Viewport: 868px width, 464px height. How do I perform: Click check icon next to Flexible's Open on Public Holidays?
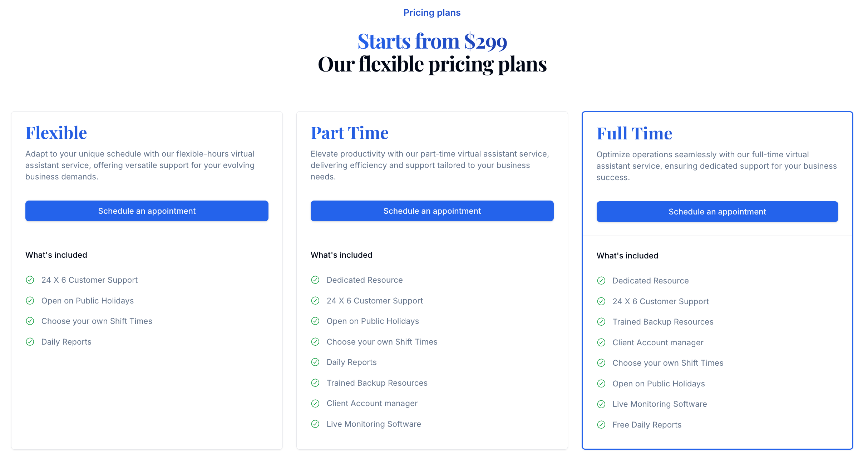click(30, 301)
